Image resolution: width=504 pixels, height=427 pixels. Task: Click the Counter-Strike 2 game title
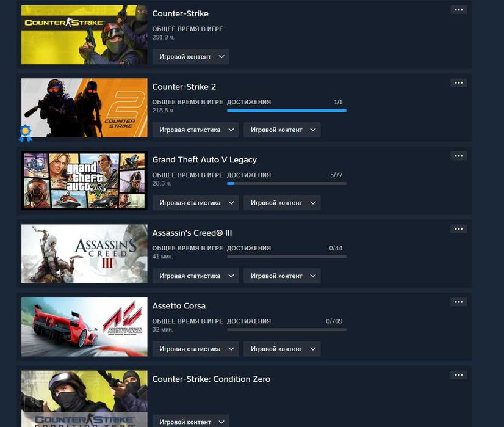pos(184,87)
